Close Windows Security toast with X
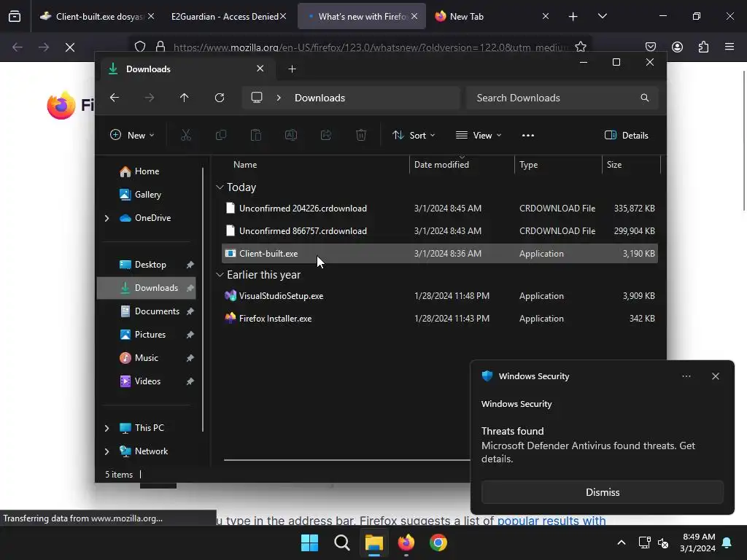Viewport: 747px width, 560px height. click(x=716, y=376)
